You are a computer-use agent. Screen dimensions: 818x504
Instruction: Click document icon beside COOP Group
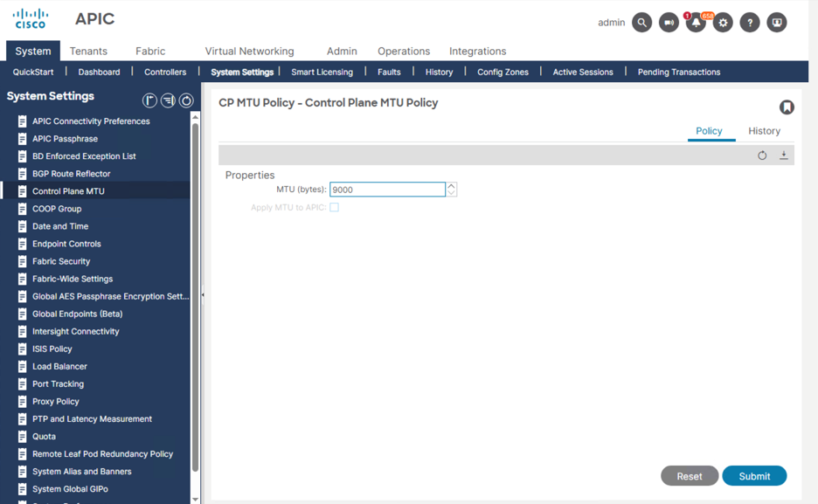point(22,209)
